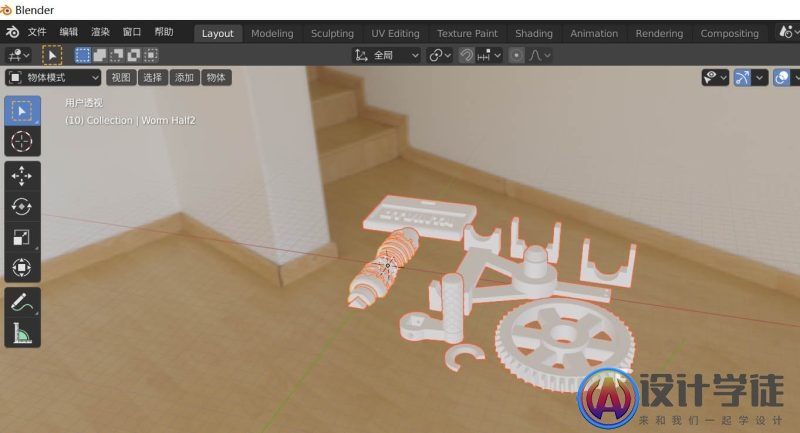Image resolution: width=800 pixels, height=433 pixels.
Task: Open the Blender logo app menu
Action: [12, 33]
